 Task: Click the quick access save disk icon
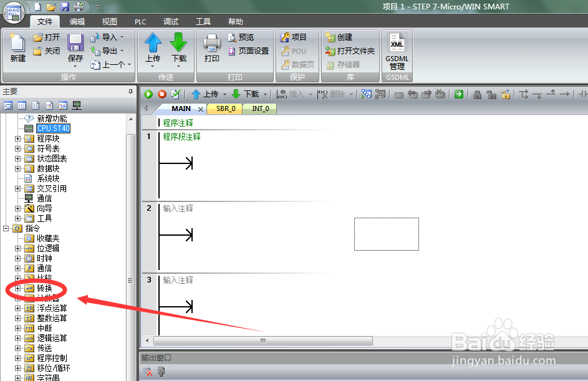click(65, 7)
